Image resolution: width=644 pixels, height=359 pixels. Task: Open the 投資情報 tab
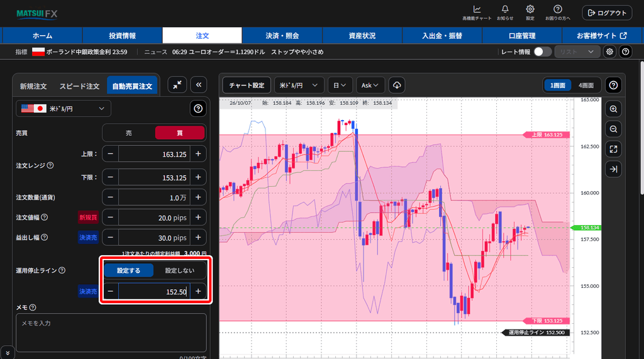pos(123,36)
